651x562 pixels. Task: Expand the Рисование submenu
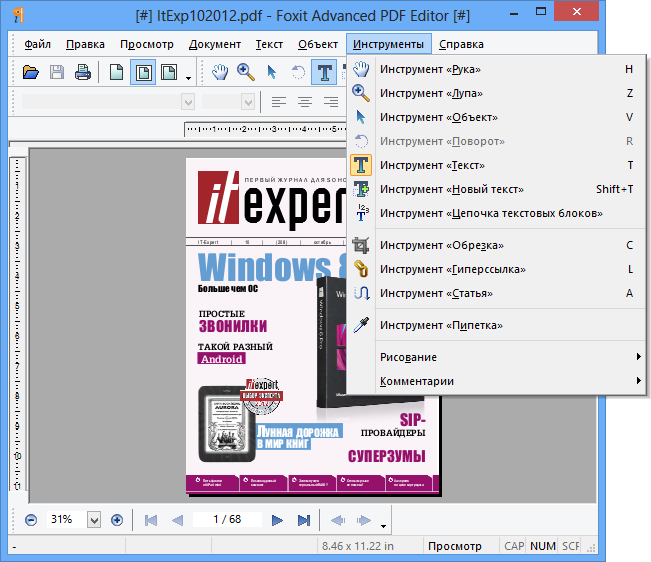click(497, 357)
